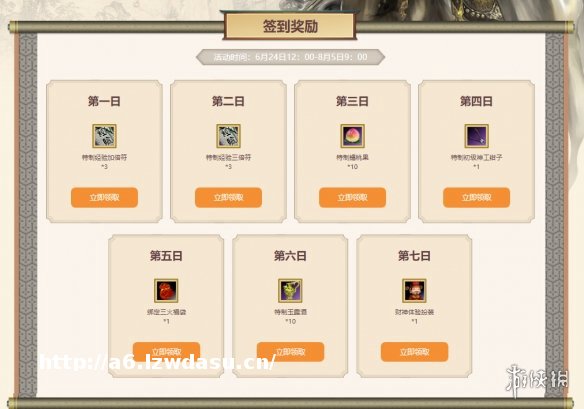584x409 pixels.
Task: Click 立即领取 for 第七日
Action: (414, 352)
